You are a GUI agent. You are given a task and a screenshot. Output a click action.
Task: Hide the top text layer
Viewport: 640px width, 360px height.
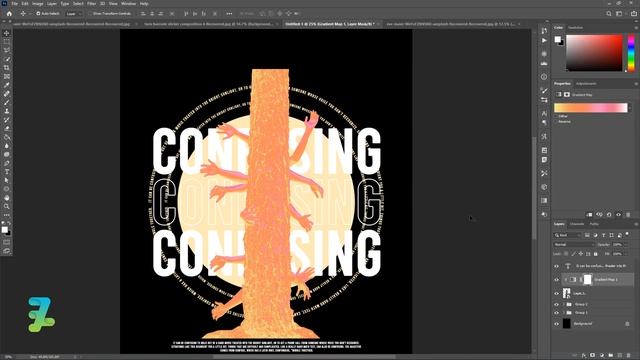tap(556, 266)
